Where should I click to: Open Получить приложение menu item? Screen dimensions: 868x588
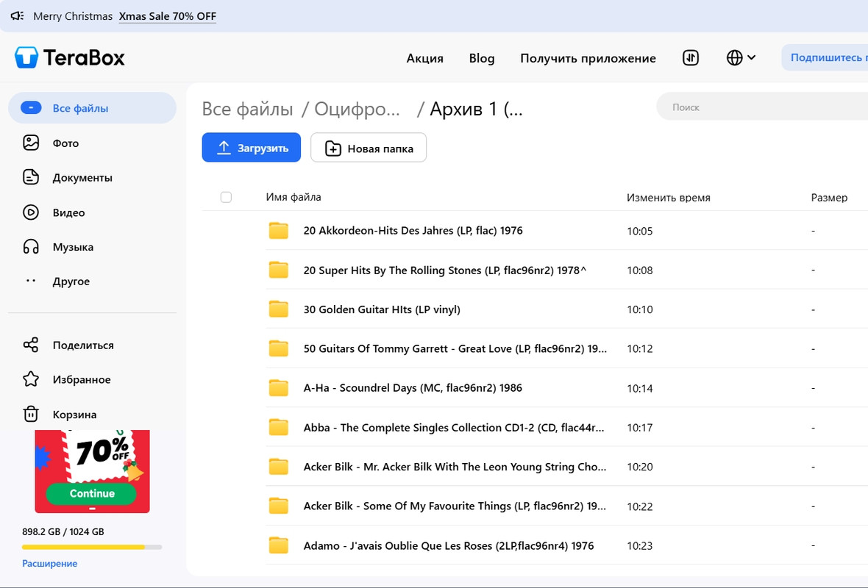(588, 58)
